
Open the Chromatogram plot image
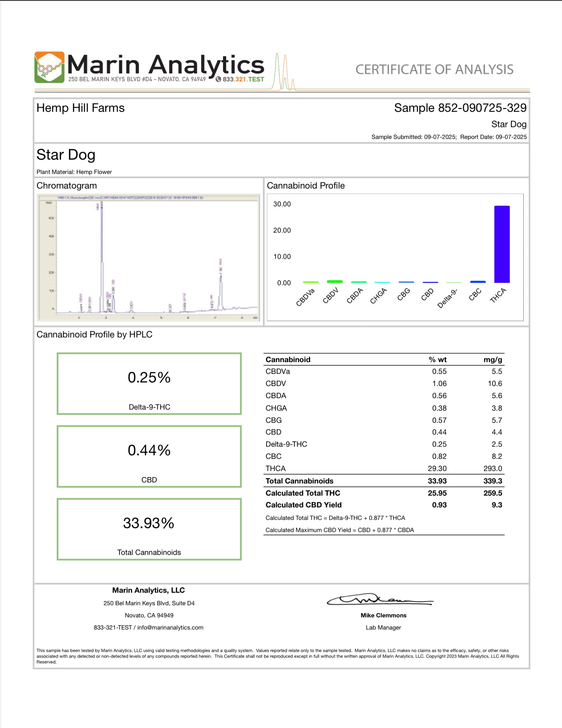(148, 257)
